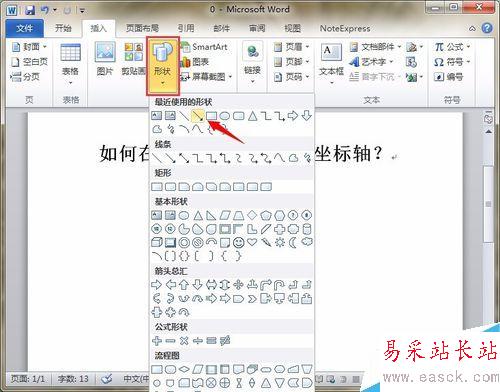
Task: Select the oval in recently used shapes
Action: click(x=225, y=116)
